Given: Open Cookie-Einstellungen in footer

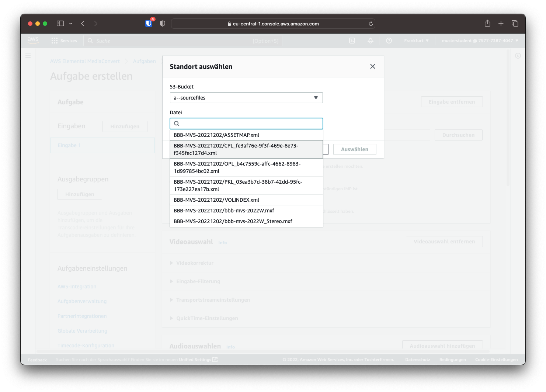Looking at the screenshot, I should [x=497, y=360].
